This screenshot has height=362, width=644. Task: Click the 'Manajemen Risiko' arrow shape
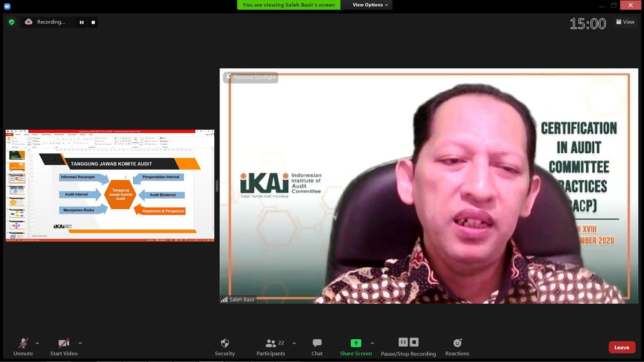[x=83, y=210]
